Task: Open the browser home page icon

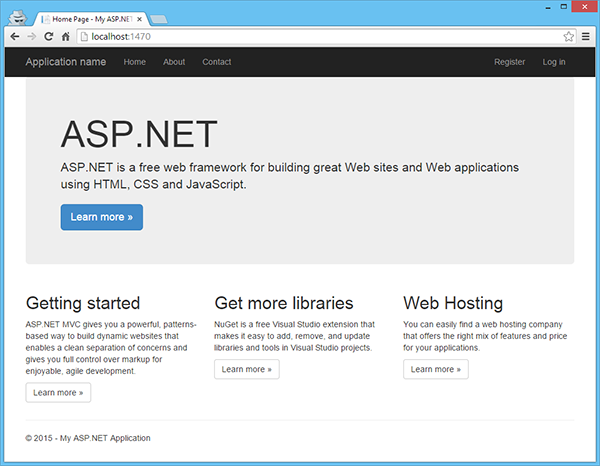Action: pyautogui.click(x=65, y=37)
